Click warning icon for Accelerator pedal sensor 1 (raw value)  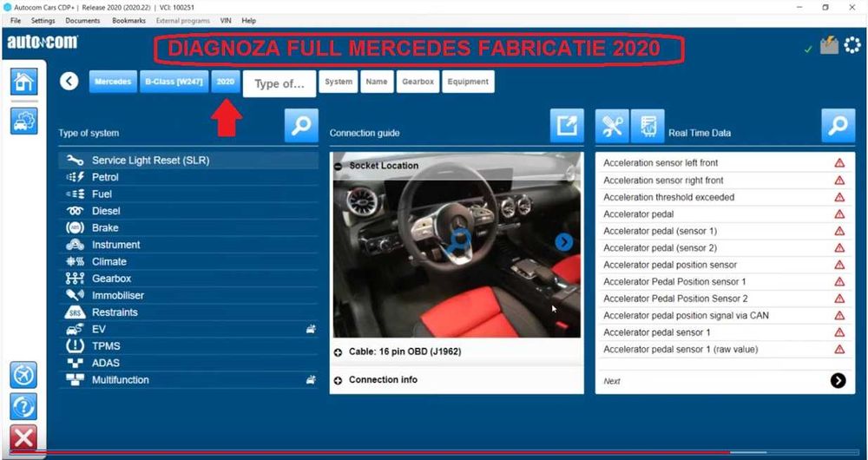[839, 349]
